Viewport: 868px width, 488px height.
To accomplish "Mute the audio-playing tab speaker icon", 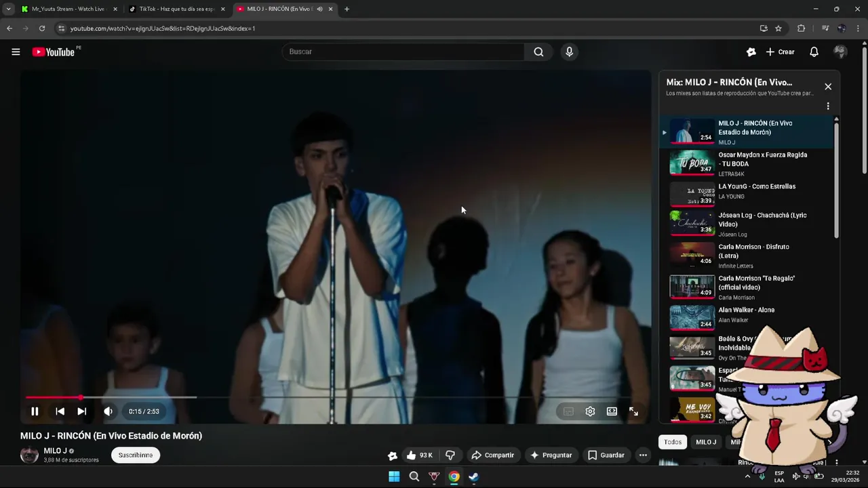I will (319, 9).
